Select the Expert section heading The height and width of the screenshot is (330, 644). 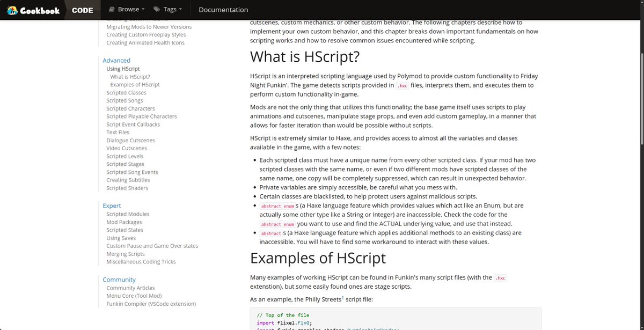112,206
